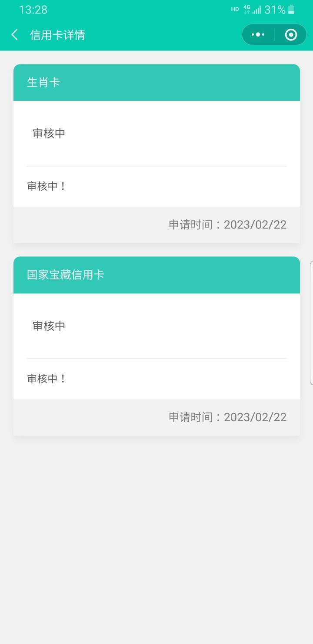Select the 信用卡详情 page title
Viewport: 313px width, 644px height.
(57, 35)
